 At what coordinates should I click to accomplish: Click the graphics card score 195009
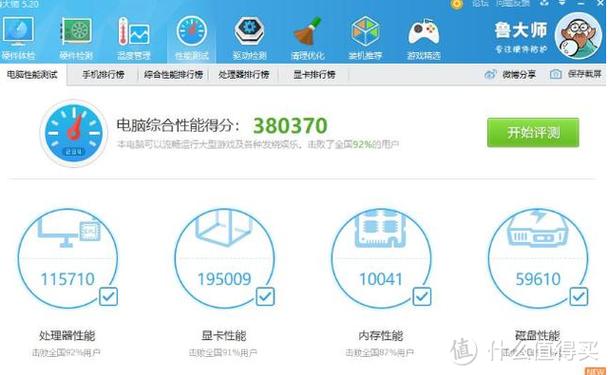point(224,279)
